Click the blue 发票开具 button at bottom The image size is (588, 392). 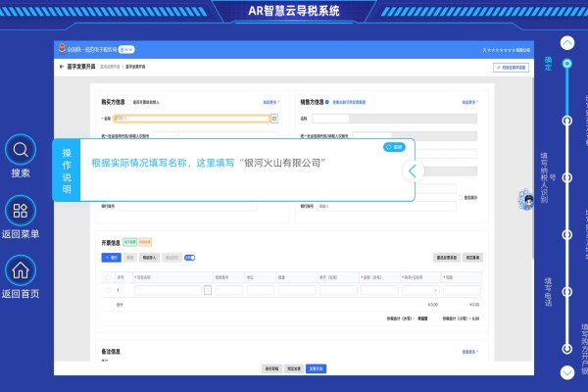point(316,368)
